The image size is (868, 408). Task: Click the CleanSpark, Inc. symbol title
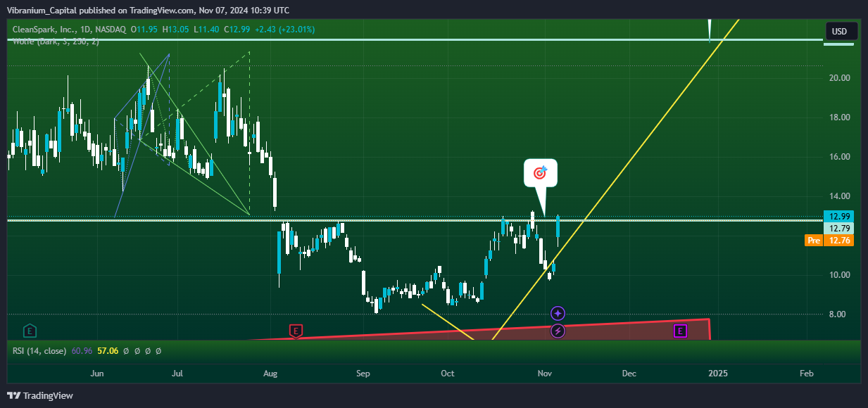pyautogui.click(x=43, y=30)
